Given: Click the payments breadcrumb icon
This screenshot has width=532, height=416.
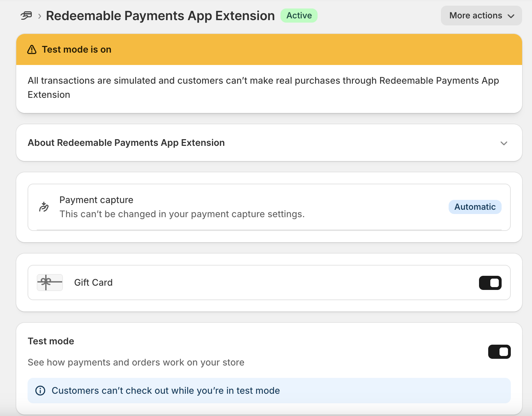Looking at the screenshot, I should (x=26, y=16).
